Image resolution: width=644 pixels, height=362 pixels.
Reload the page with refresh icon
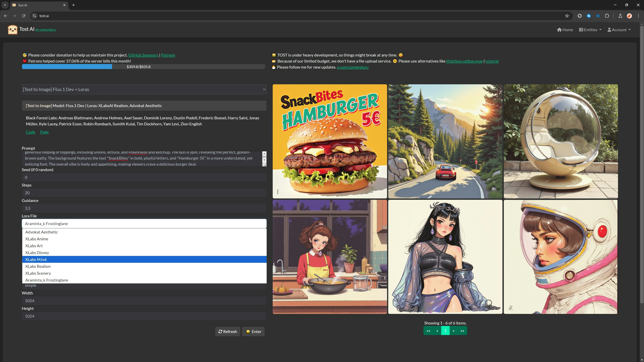pyautogui.click(x=23, y=16)
